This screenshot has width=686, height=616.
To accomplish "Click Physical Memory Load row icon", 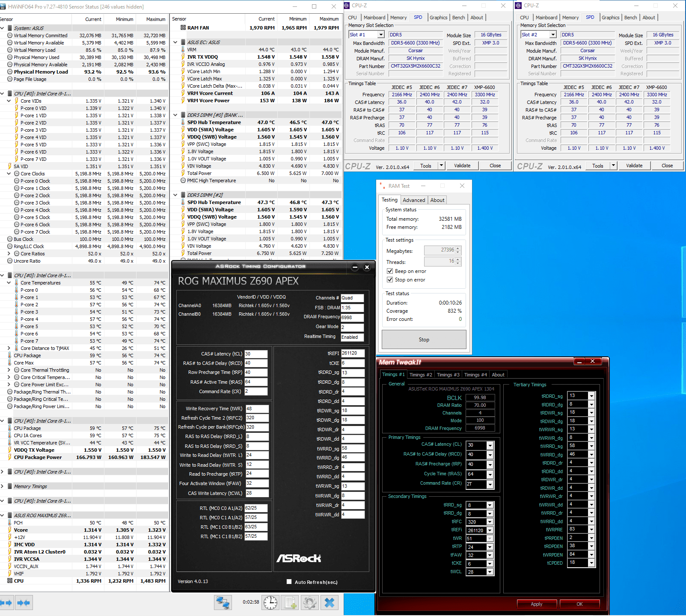I will [x=10, y=72].
